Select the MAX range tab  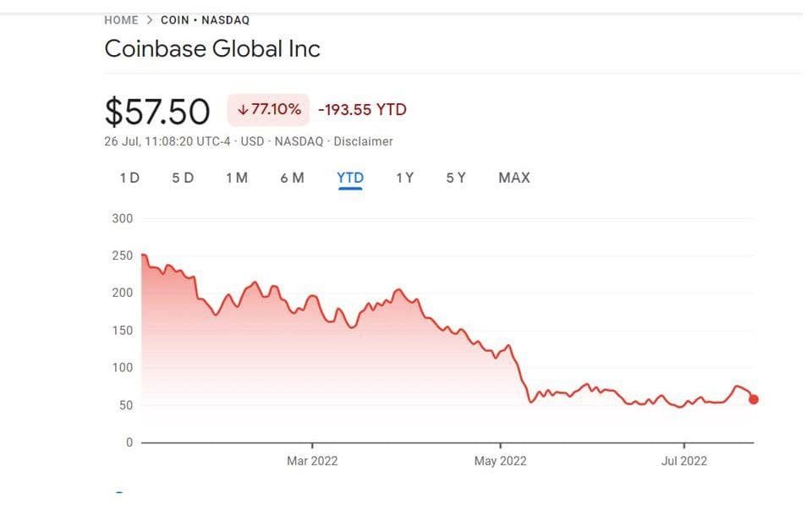coord(514,178)
